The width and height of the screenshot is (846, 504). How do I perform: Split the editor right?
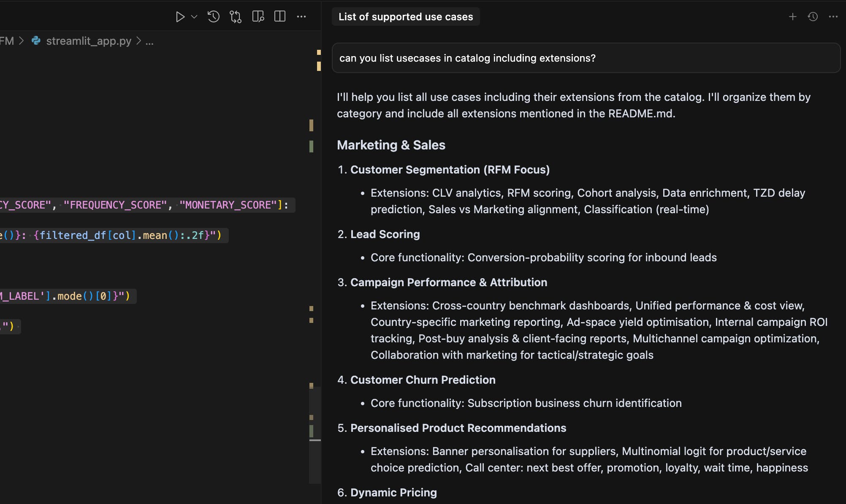pos(280,17)
